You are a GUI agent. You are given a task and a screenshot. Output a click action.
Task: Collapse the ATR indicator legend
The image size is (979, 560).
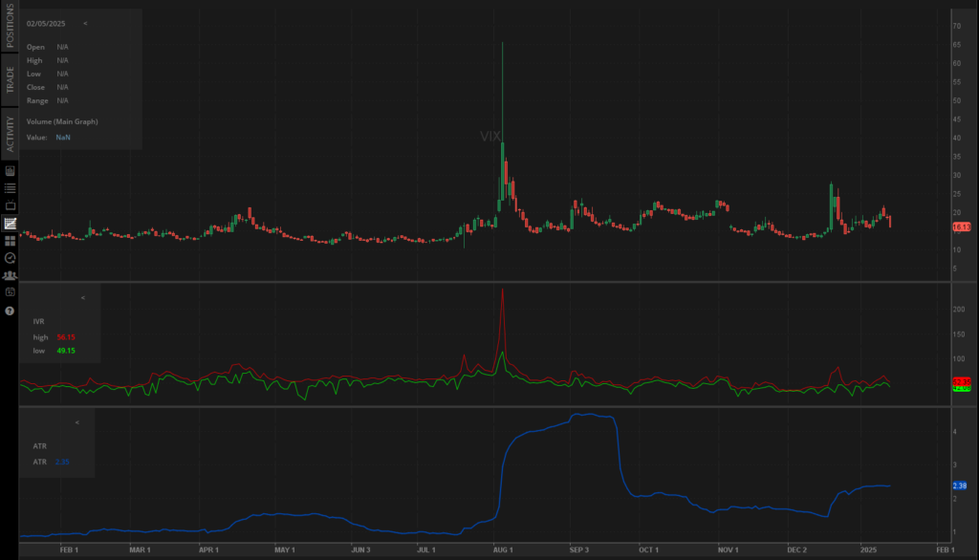pyautogui.click(x=77, y=422)
